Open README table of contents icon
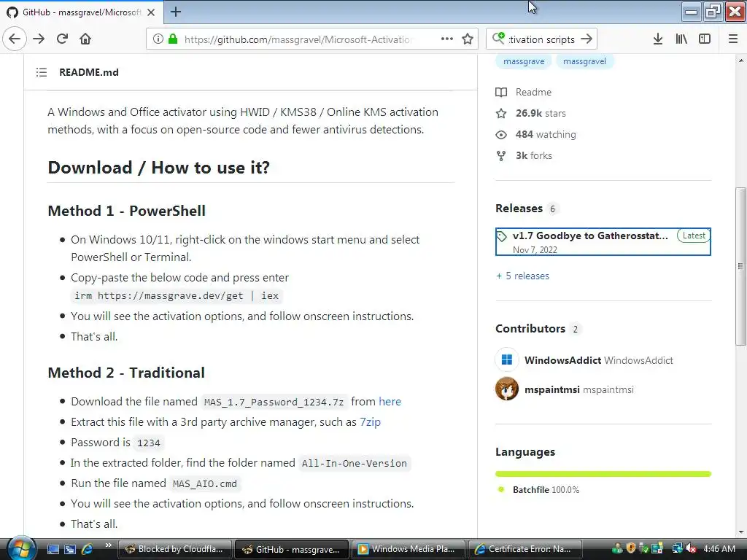 tap(42, 72)
